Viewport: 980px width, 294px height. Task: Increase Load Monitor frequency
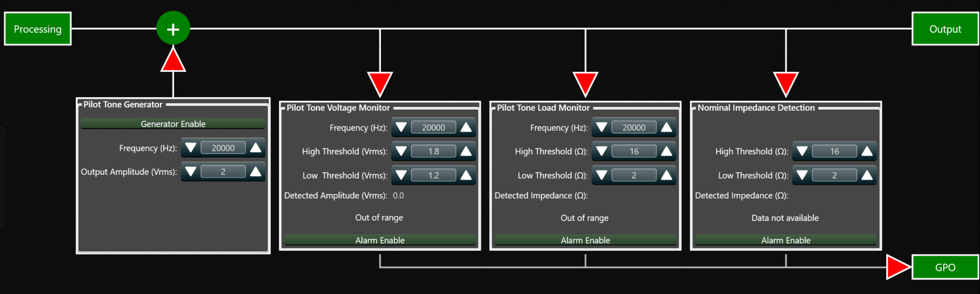667,127
